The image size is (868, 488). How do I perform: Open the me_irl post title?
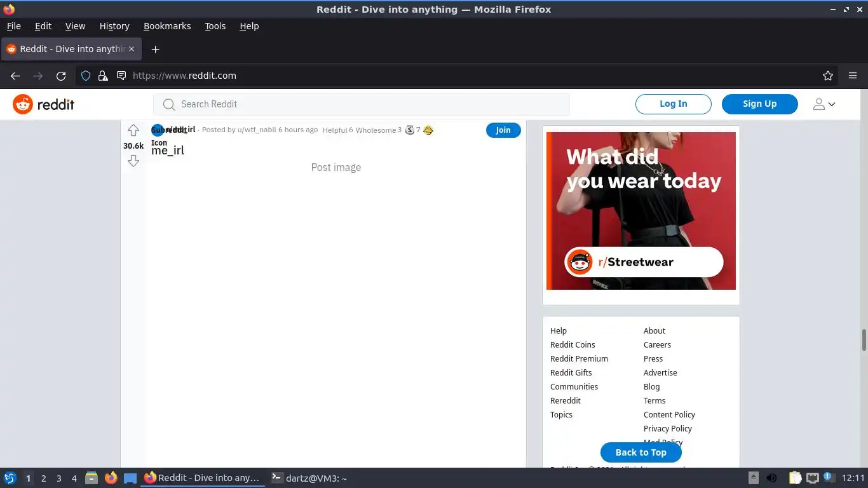pos(168,151)
